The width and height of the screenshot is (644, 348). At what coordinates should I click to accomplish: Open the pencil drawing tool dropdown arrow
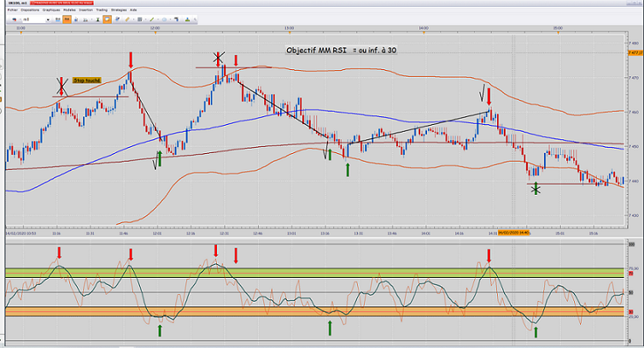133,20
